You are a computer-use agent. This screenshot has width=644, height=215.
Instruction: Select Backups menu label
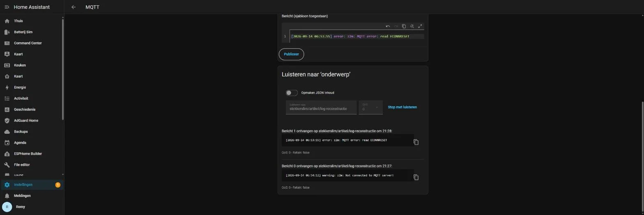pos(21,132)
